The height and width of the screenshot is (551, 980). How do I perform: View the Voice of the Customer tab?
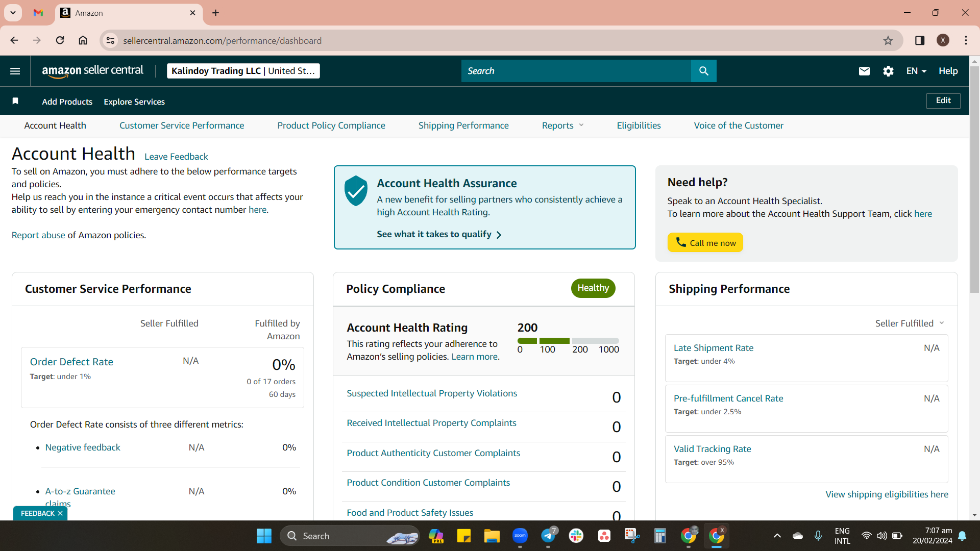tap(739, 126)
